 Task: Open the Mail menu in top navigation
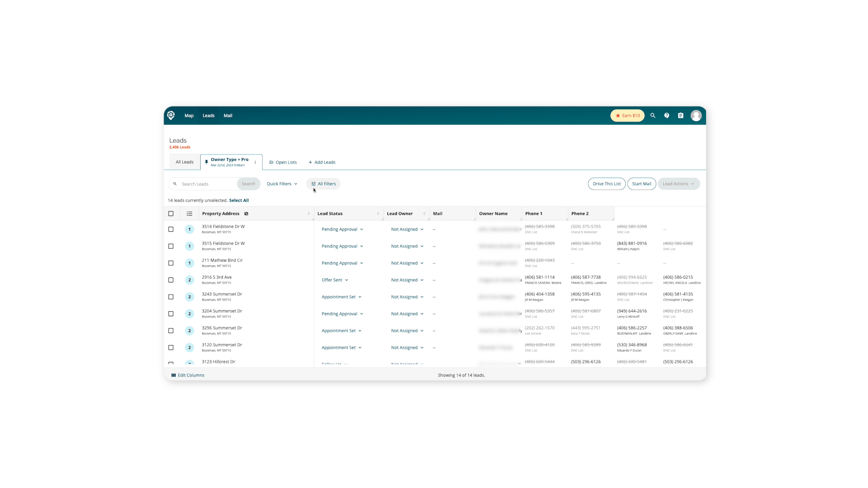[x=228, y=116]
